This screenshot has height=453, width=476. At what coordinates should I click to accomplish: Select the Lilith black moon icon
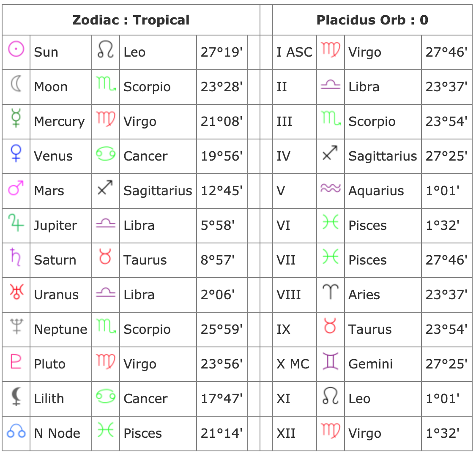(16, 396)
